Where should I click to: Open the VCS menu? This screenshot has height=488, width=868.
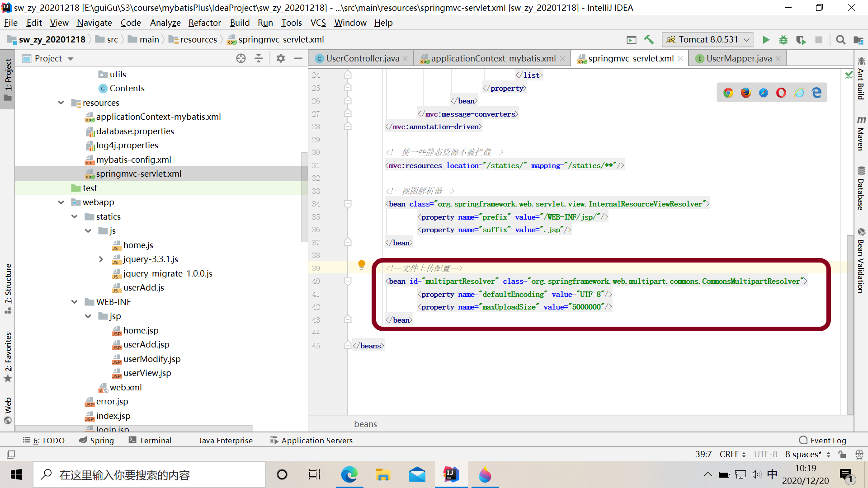coord(318,23)
